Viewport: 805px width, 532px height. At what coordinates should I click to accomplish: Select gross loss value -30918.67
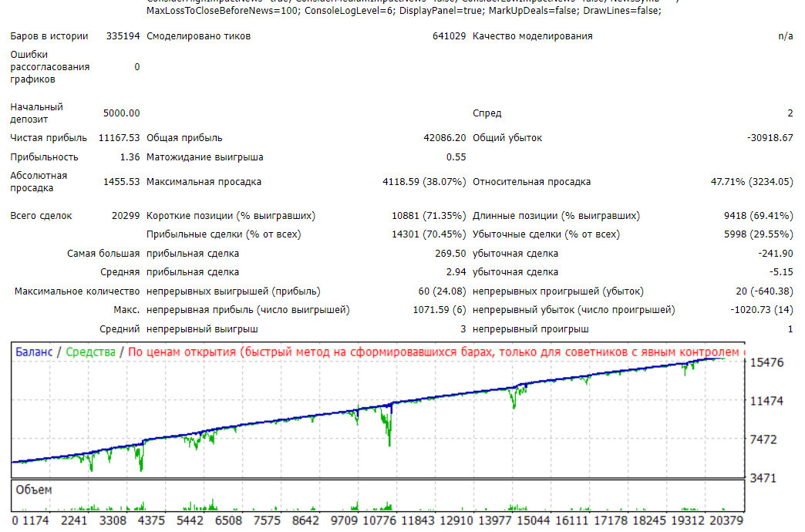(x=770, y=138)
